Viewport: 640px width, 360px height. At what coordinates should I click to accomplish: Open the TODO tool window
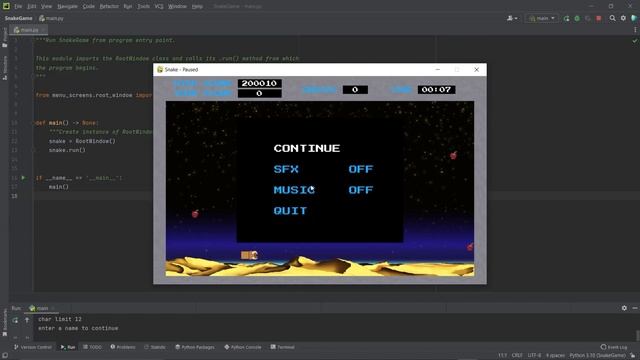pos(92,347)
